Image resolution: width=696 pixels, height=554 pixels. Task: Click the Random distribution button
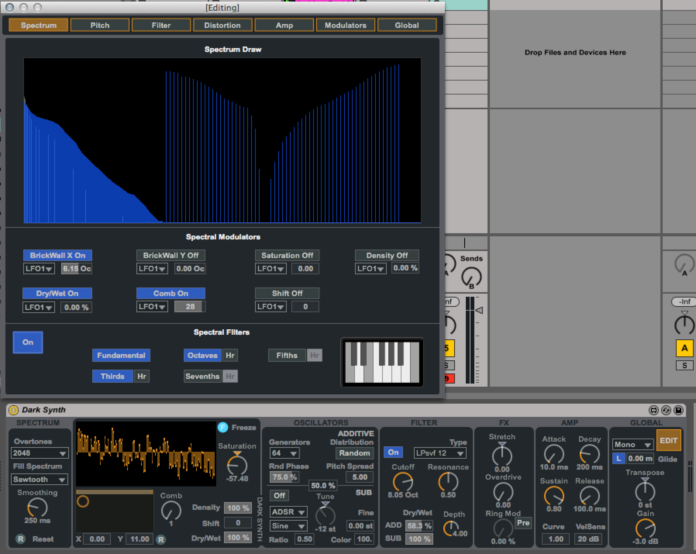[353, 452]
